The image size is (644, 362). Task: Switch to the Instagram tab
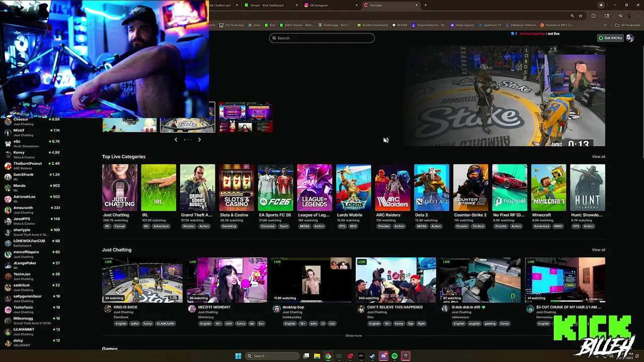pyautogui.click(x=330, y=5)
